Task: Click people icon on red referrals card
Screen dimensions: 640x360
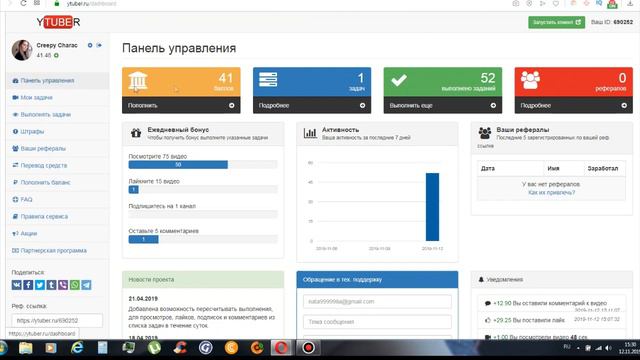Action: (530, 80)
